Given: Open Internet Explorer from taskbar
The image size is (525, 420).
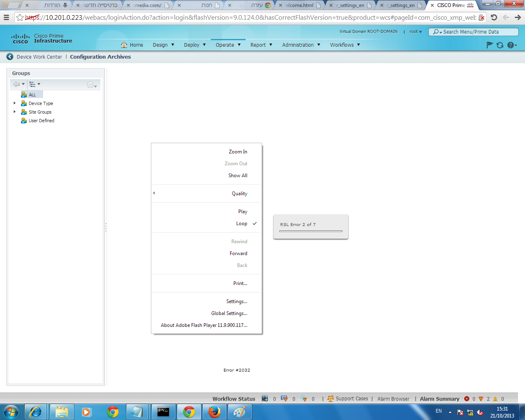Looking at the screenshot, I should pyautogui.click(x=36, y=411).
